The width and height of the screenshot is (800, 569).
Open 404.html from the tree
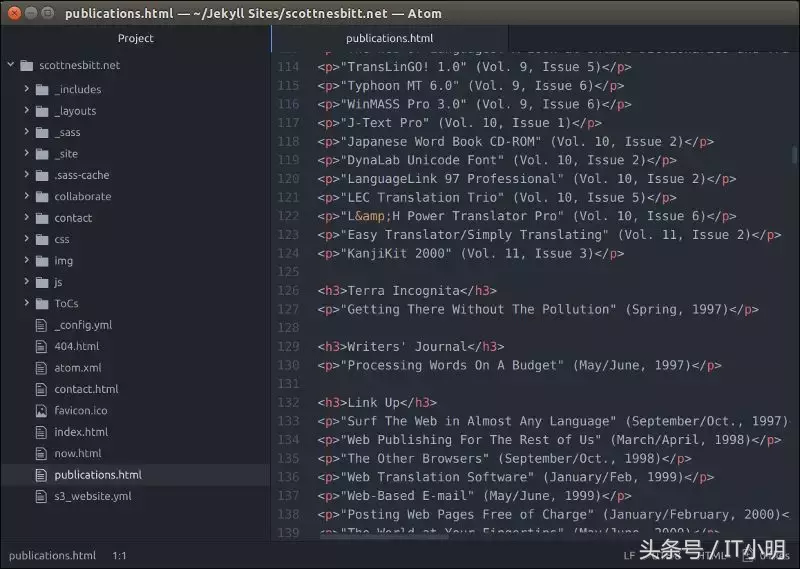[x=77, y=347]
